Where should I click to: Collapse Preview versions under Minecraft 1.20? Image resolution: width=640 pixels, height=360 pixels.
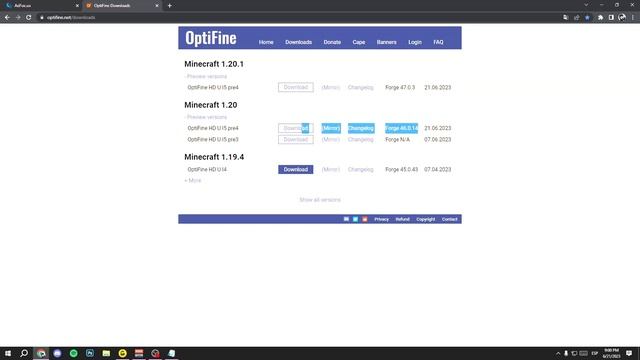point(206,117)
